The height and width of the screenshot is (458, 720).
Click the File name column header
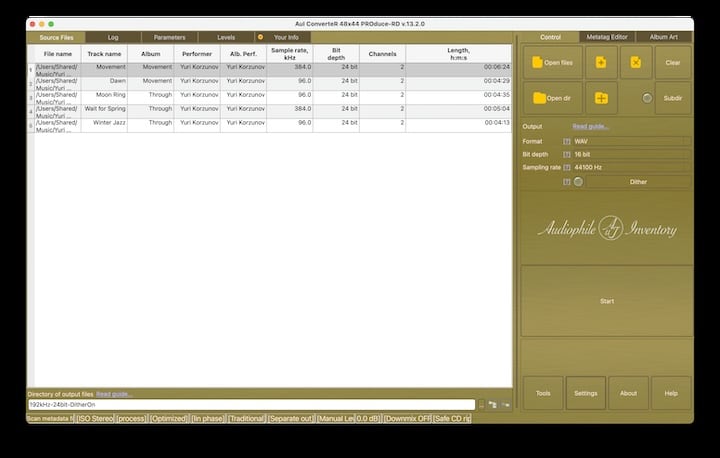tap(58, 54)
